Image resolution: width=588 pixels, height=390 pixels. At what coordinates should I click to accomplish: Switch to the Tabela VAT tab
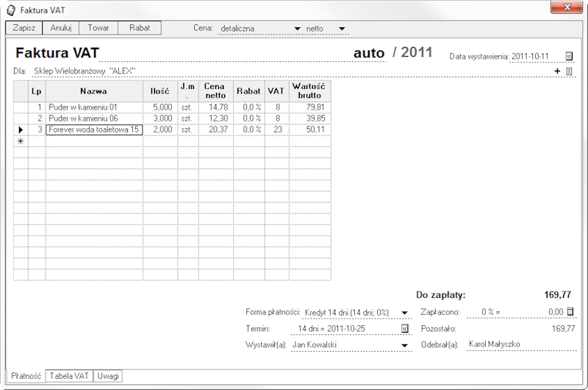(x=69, y=375)
